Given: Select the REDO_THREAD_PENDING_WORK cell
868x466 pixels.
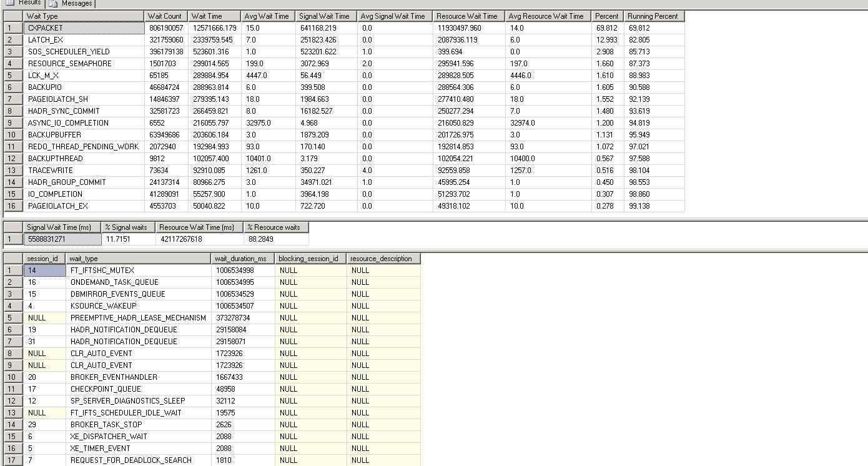Looking at the screenshot, I should pyautogui.click(x=84, y=147).
